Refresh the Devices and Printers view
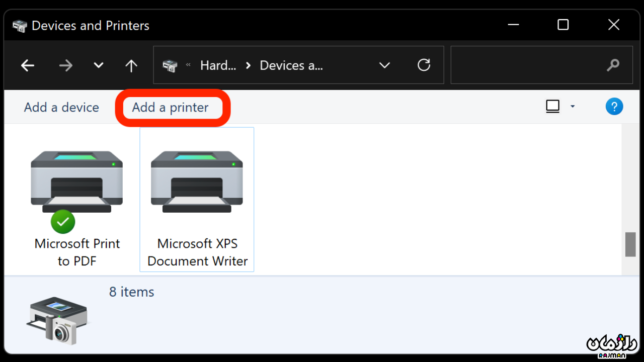 coord(424,65)
